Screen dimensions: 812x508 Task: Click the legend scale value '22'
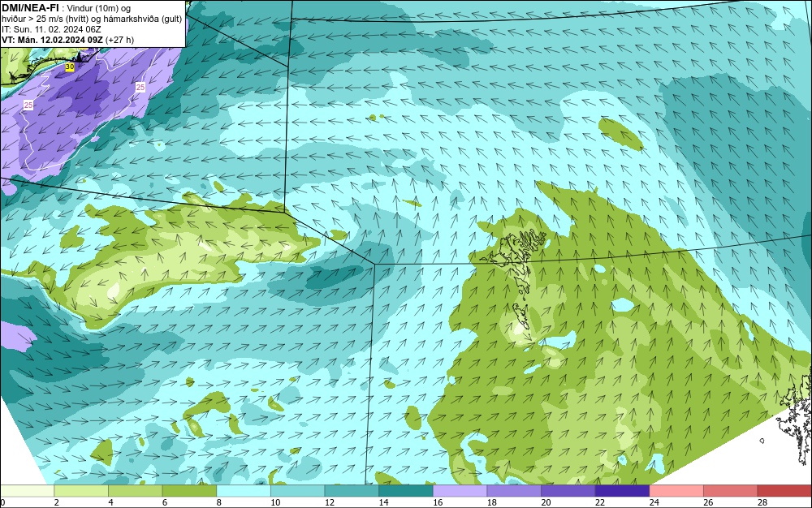600,502
